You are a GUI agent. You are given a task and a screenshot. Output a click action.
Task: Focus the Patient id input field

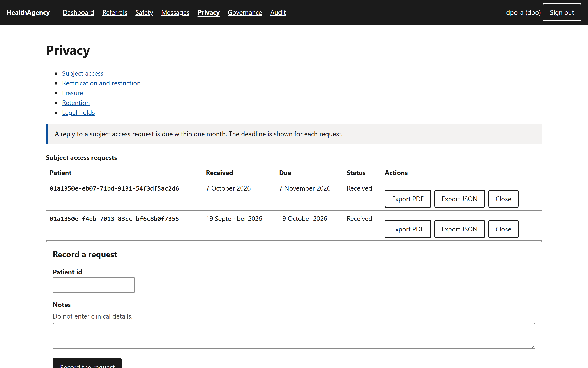click(94, 285)
